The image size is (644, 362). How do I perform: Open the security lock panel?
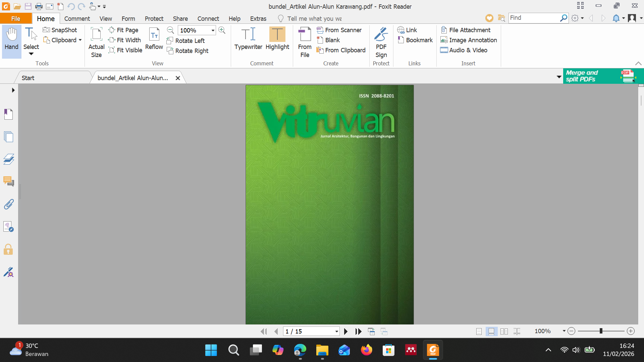(8, 250)
